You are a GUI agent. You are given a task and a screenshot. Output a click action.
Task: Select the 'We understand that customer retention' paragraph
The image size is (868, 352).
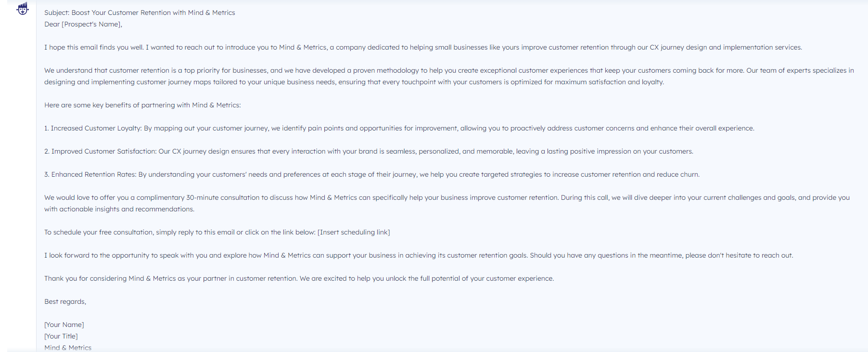click(x=449, y=76)
